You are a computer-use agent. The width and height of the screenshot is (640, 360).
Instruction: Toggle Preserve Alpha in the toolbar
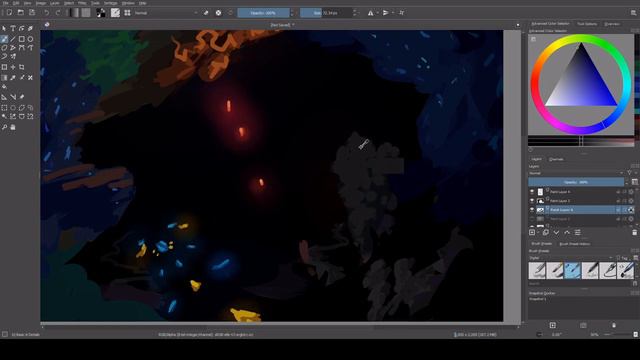tap(218, 13)
